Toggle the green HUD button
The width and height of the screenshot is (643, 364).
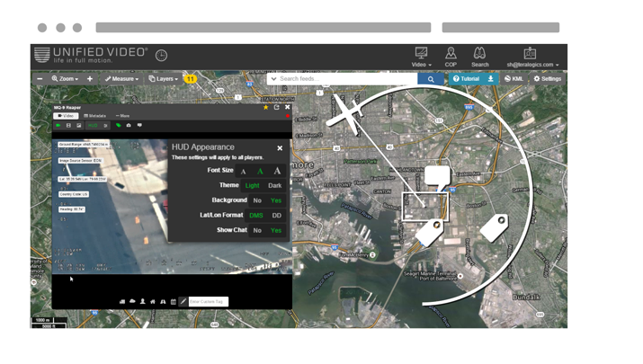coord(93,126)
